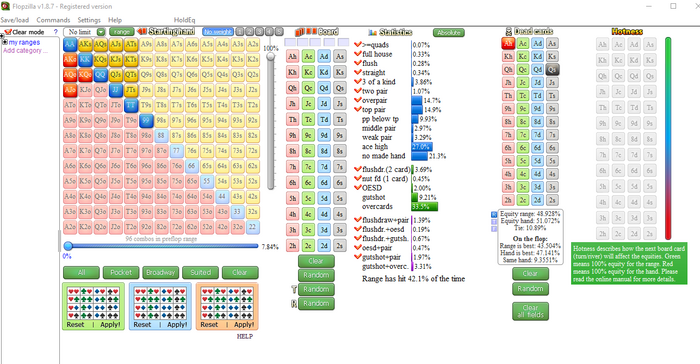Click the small R equity icon beside Equity range

pyautogui.click(x=494, y=214)
